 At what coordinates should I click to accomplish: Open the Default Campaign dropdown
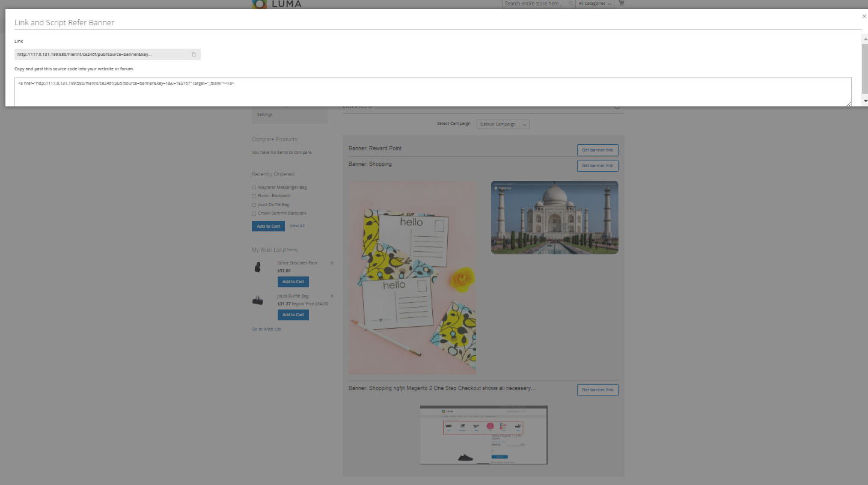pyautogui.click(x=503, y=124)
